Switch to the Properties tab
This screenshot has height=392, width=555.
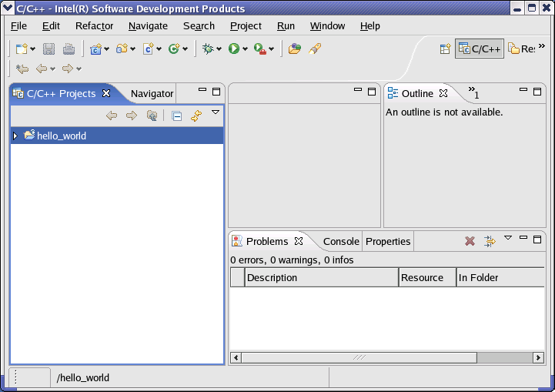point(388,242)
